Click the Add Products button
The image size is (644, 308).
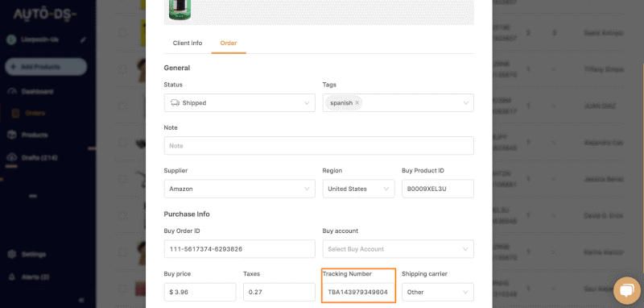46,67
